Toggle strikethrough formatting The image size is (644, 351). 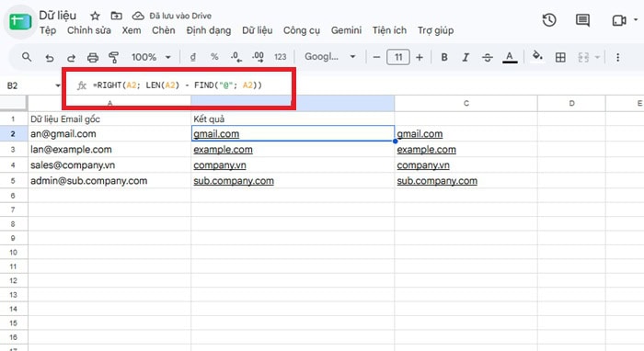click(x=487, y=57)
